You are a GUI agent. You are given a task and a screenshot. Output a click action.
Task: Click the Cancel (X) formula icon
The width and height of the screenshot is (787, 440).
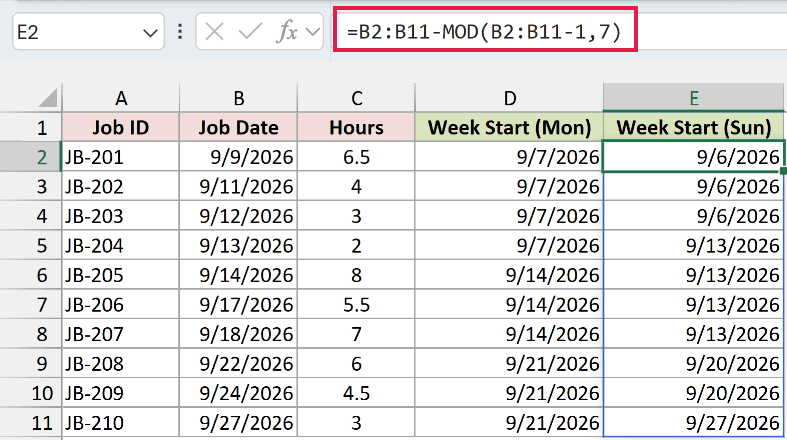(x=214, y=32)
